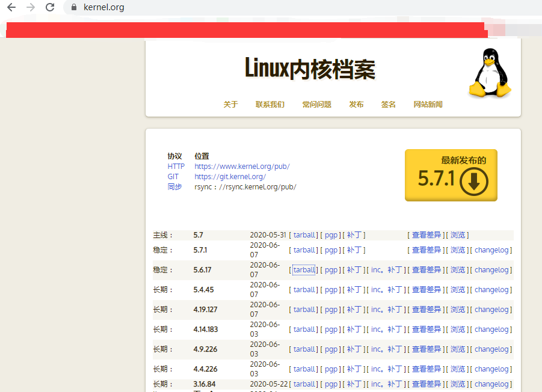Viewport: 542px width, 392px height.
Task: Download tarball for 4.9.226
Action: tap(304, 349)
